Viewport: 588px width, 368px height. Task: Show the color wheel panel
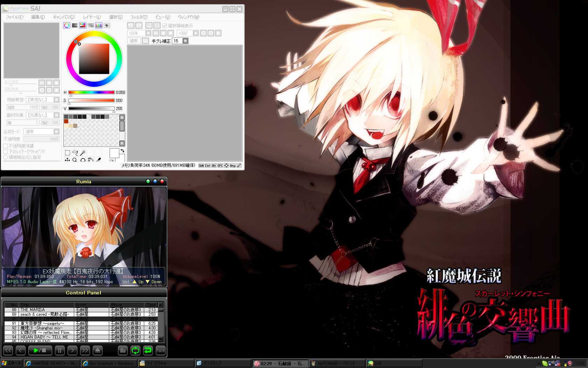coord(66,26)
